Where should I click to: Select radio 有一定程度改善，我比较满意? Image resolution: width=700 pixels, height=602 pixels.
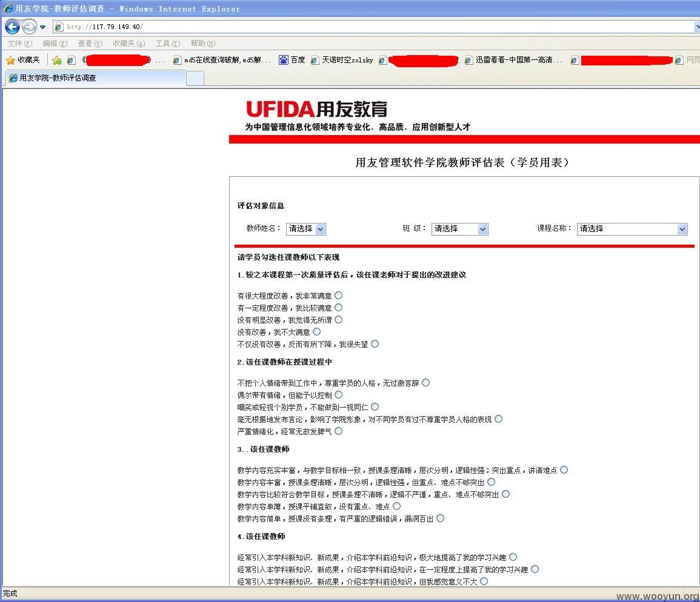point(338,308)
